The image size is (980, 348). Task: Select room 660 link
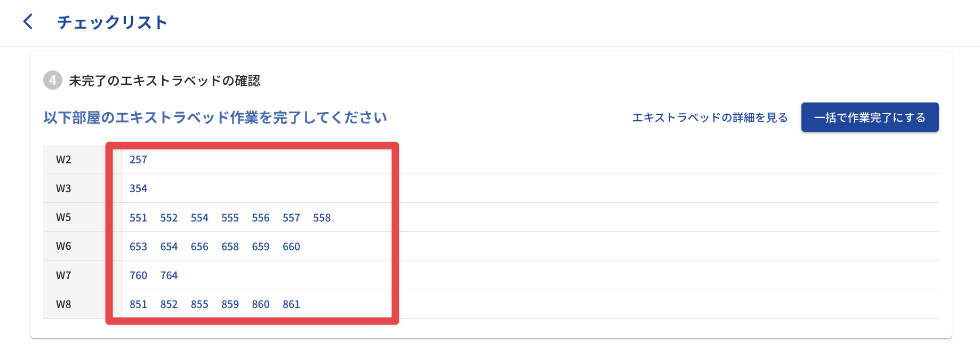point(291,247)
